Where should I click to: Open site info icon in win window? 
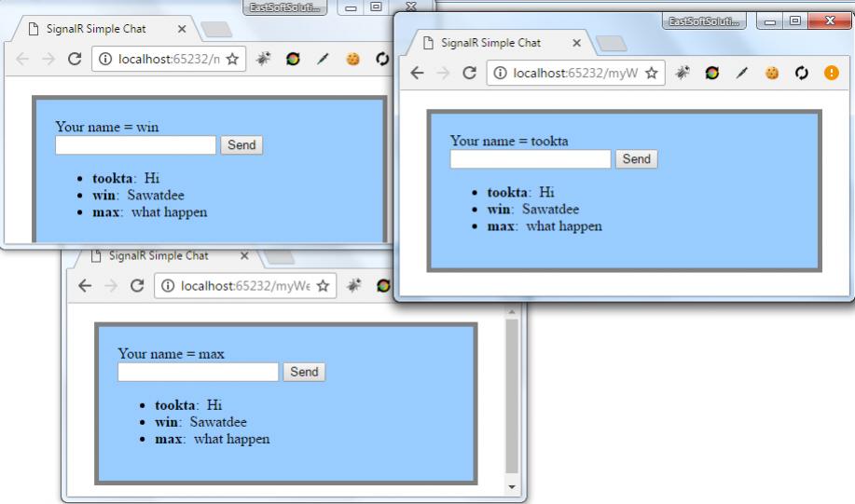point(105,59)
